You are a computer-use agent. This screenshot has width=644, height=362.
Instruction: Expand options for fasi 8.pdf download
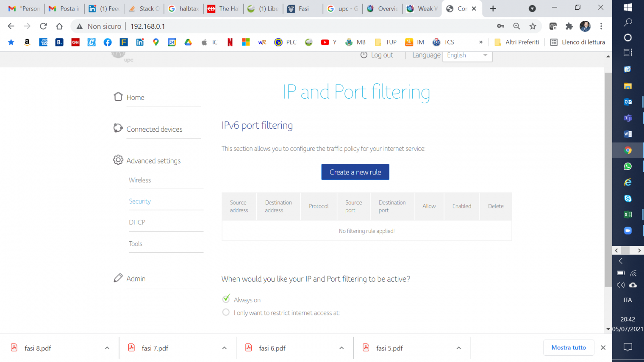pyautogui.click(x=107, y=348)
